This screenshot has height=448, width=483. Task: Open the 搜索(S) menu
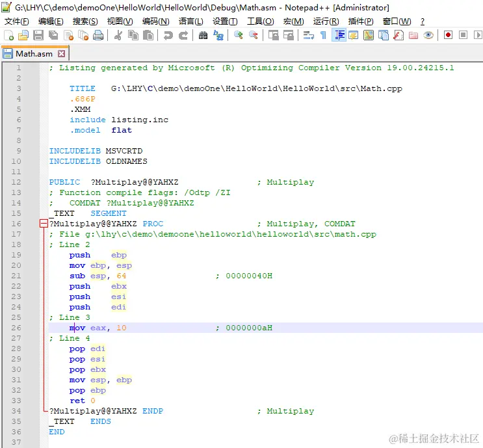pyautogui.click(x=85, y=21)
